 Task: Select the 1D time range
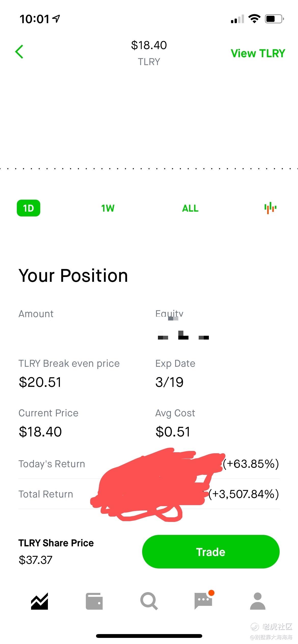(x=29, y=208)
